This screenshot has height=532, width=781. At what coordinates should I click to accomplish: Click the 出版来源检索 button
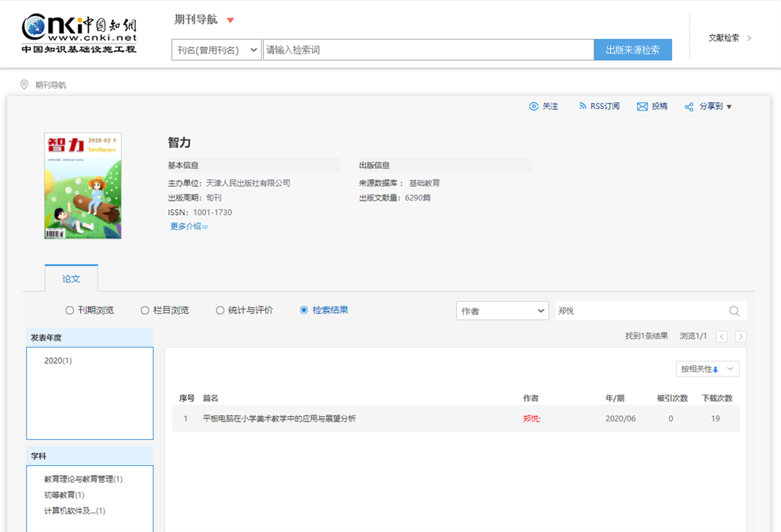[632, 50]
